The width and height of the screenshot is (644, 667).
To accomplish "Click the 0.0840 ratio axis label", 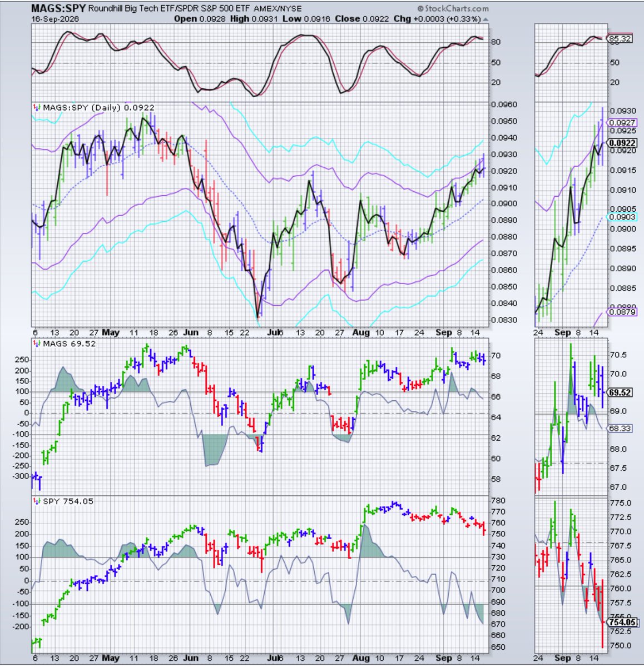I will click(x=504, y=303).
